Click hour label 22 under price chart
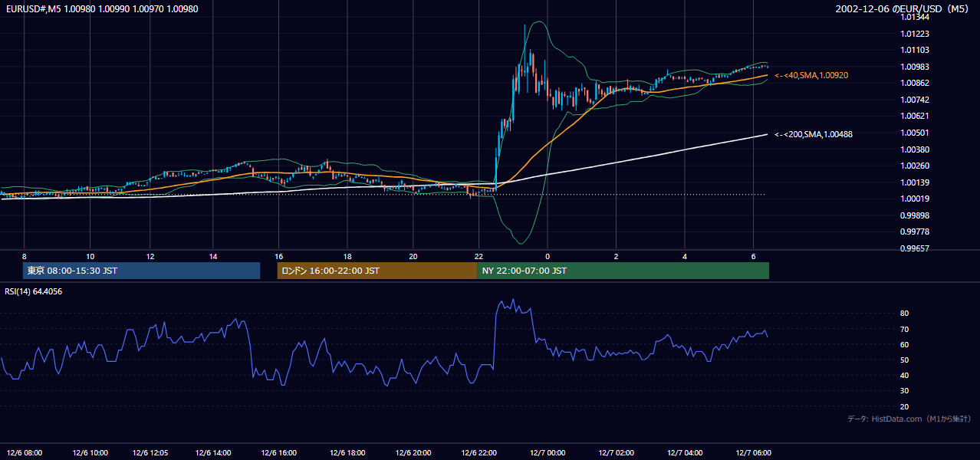Viewport: 980px width, 460px height. pyautogui.click(x=479, y=256)
